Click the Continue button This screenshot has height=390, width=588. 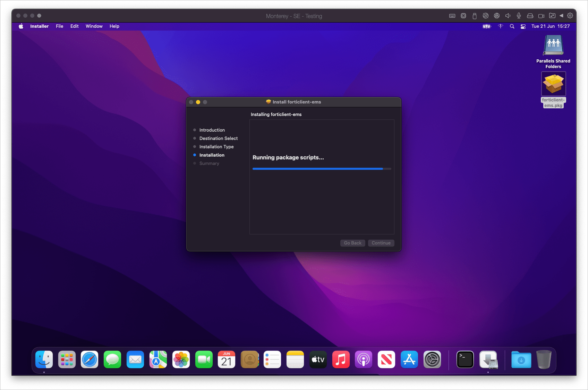pos(381,243)
